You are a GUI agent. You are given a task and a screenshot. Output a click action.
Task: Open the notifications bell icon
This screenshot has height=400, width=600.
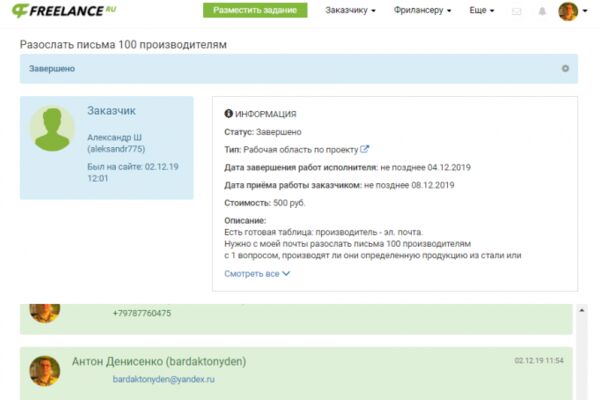pos(542,11)
